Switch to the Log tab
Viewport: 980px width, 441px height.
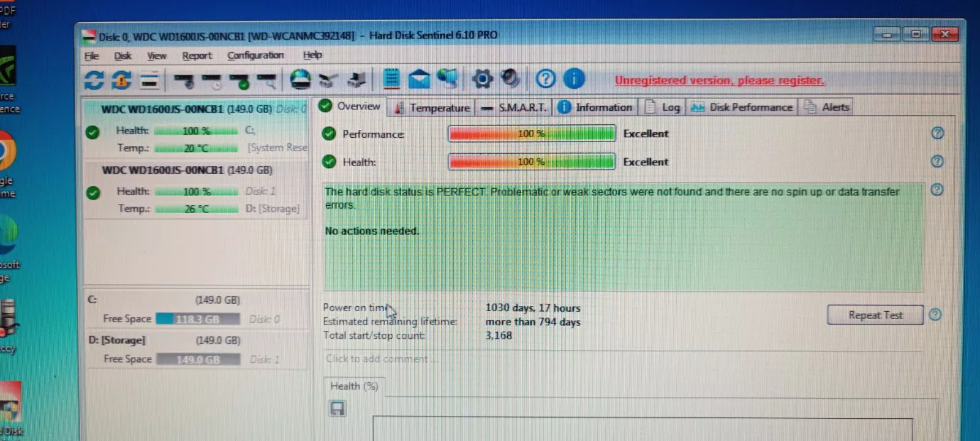point(662,107)
